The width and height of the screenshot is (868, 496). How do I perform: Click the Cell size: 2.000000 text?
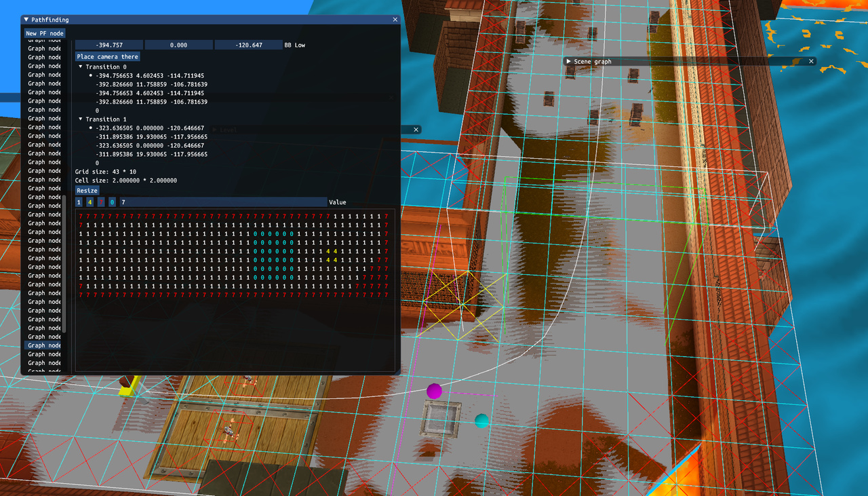[125, 180]
